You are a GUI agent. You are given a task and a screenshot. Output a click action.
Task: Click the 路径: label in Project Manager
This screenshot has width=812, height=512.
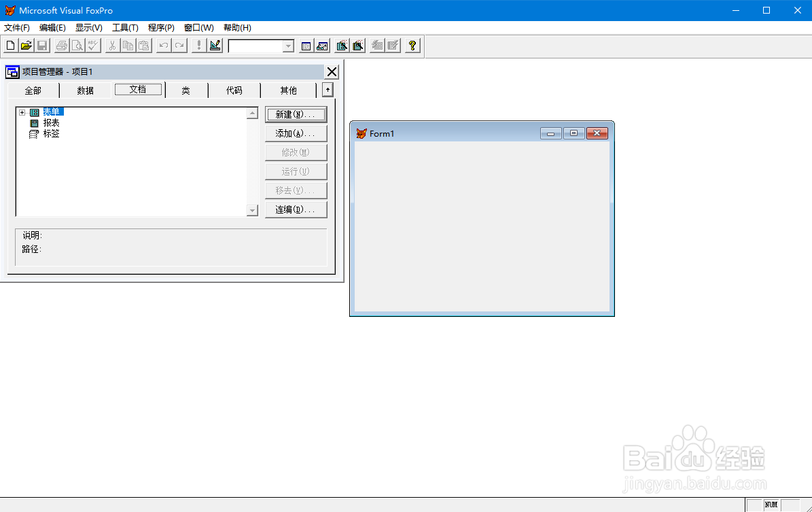click(x=31, y=250)
